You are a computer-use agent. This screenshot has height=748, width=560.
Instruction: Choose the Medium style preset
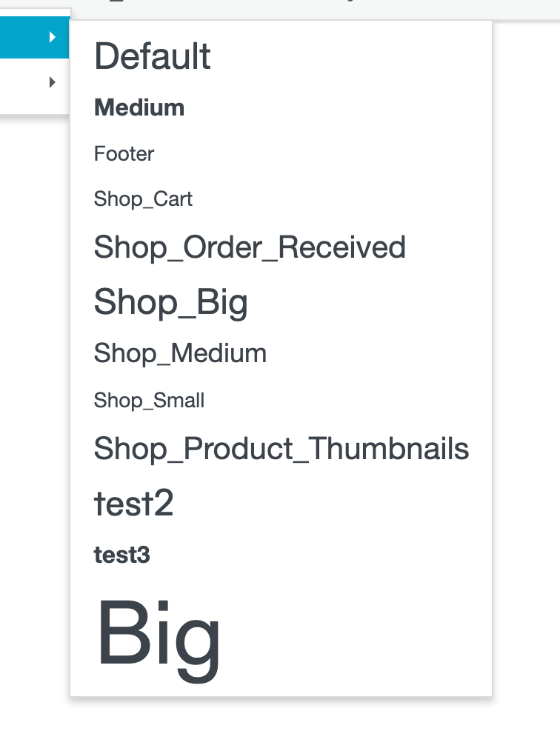(x=139, y=107)
